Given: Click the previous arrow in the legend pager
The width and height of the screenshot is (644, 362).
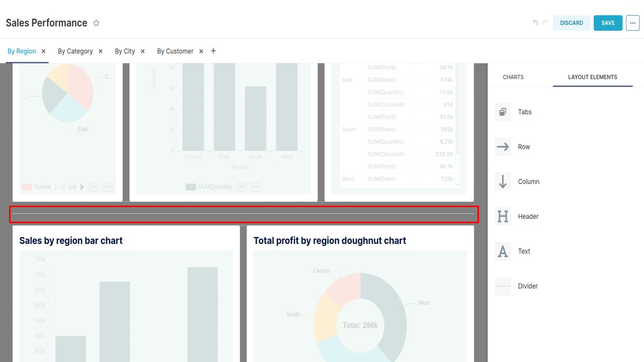Looking at the screenshot, I should point(63,187).
